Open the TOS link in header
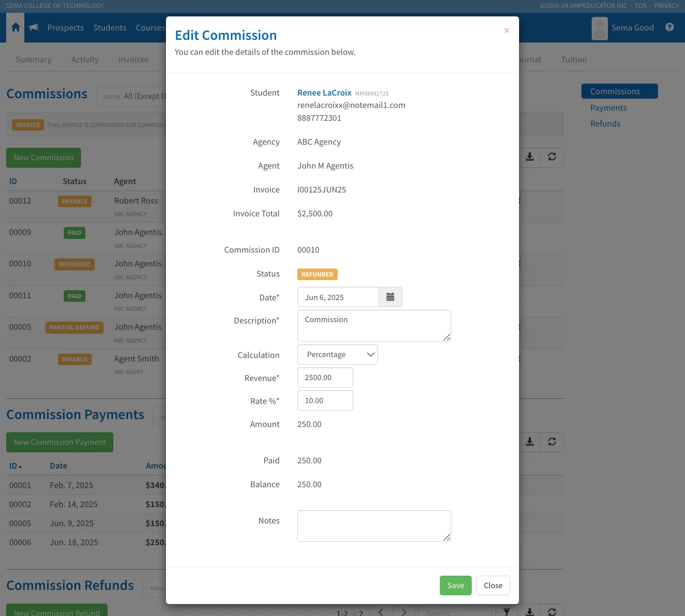The height and width of the screenshot is (616, 685). pos(640,6)
